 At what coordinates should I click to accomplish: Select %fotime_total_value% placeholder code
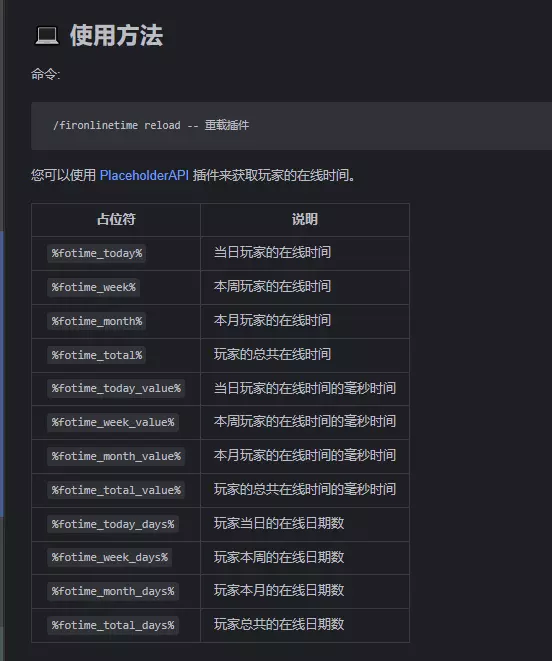coord(116,490)
